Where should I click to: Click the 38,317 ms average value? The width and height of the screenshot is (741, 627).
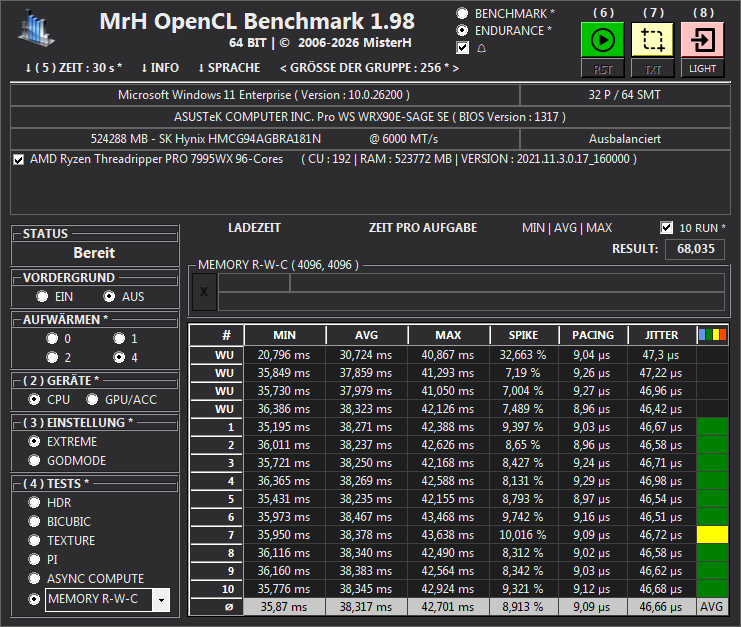click(x=366, y=607)
